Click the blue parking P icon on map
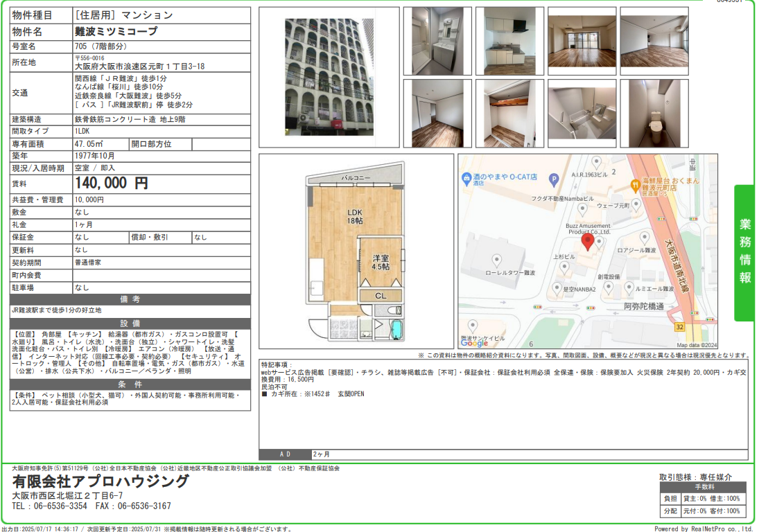The height and width of the screenshot is (532, 759). (553, 179)
